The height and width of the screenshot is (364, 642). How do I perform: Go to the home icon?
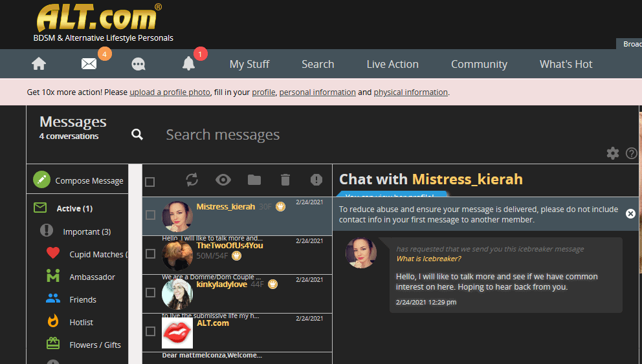click(39, 64)
